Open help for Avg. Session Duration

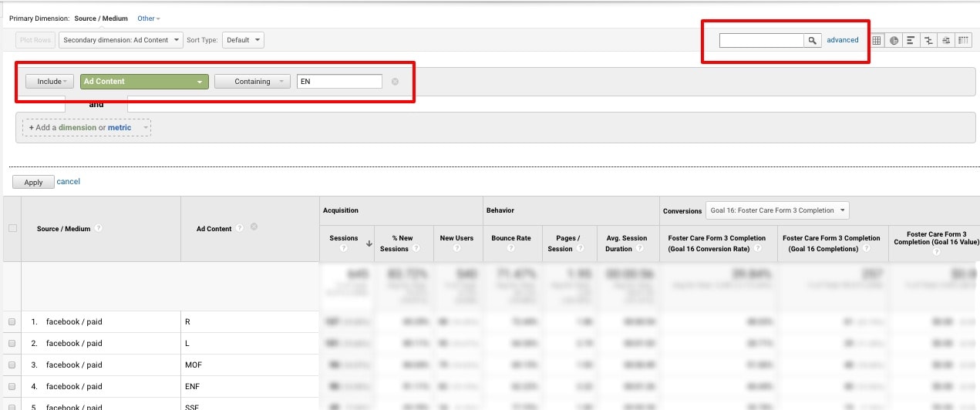point(639,249)
